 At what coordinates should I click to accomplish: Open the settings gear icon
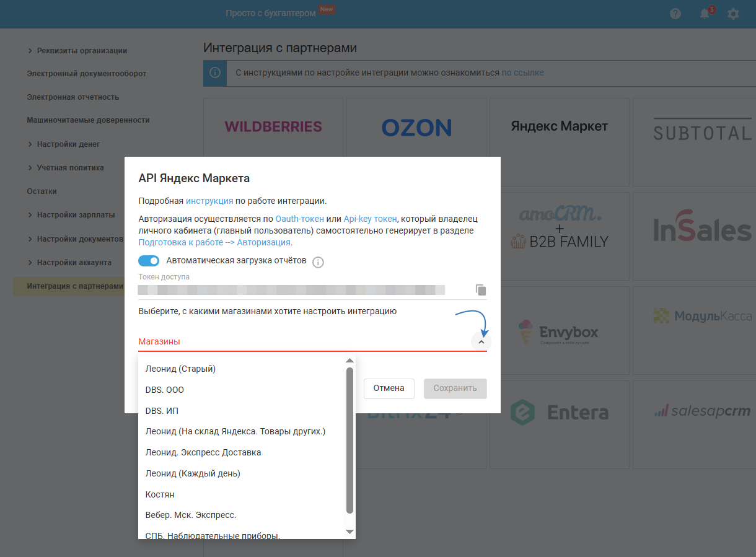click(x=733, y=14)
